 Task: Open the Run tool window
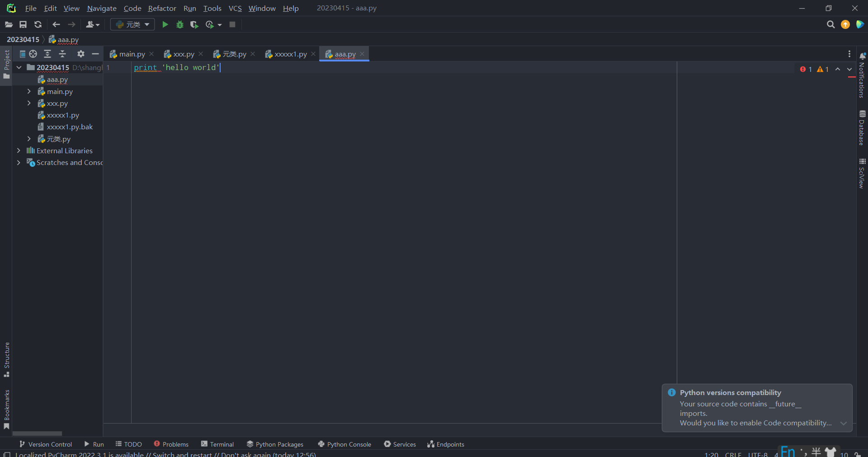tap(94, 444)
